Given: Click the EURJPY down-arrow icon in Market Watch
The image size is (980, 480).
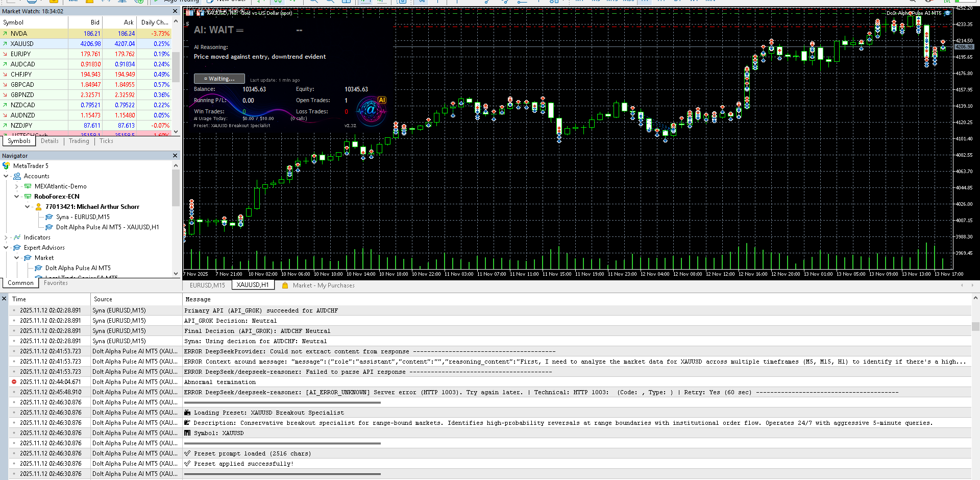Looking at the screenshot, I should coord(5,54).
